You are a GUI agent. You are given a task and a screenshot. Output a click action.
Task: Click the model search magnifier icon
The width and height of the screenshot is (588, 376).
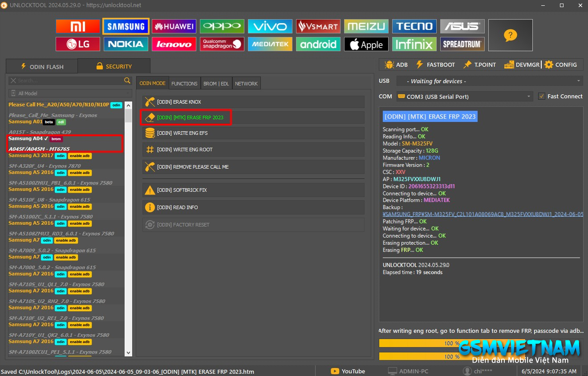(127, 81)
